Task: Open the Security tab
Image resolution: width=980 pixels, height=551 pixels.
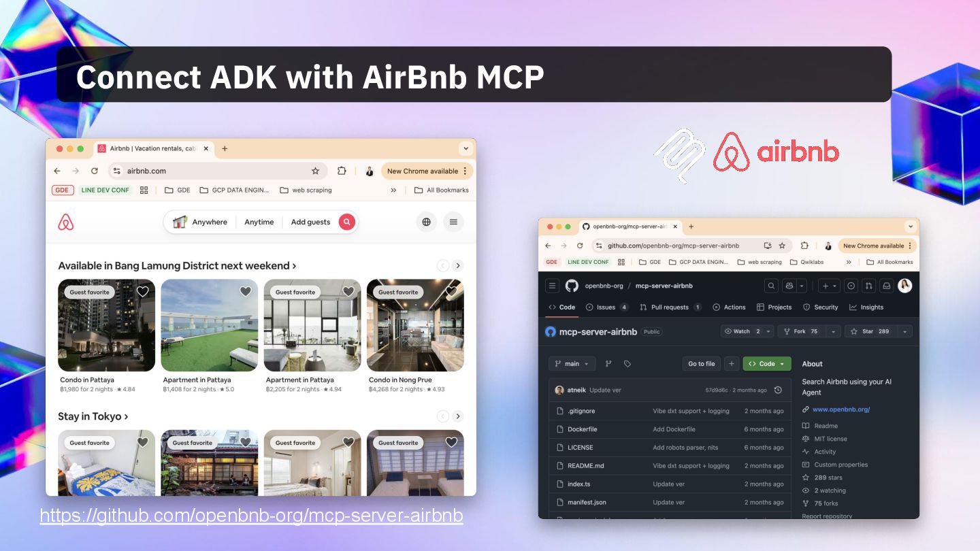Action: 820,307
